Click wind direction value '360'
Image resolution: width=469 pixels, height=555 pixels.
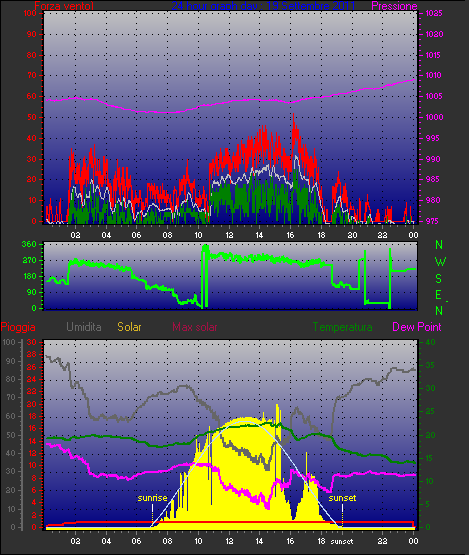tap(29, 244)
